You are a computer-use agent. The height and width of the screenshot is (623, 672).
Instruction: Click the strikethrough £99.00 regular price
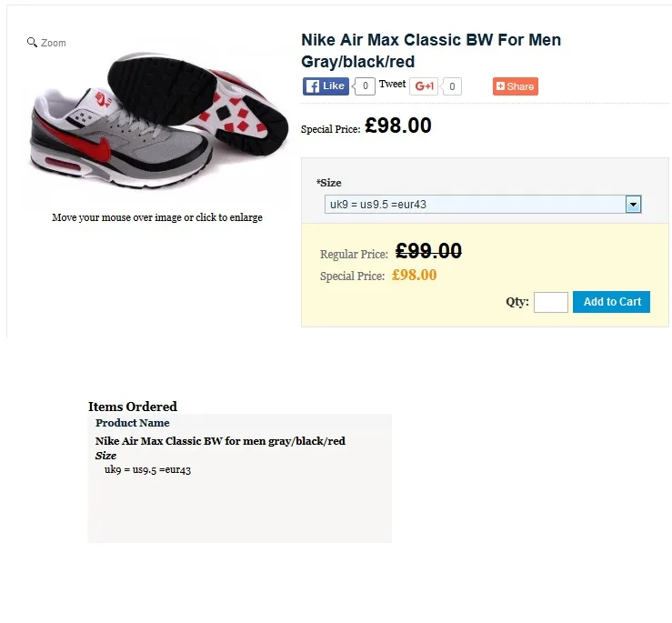(x=428, y=251)
